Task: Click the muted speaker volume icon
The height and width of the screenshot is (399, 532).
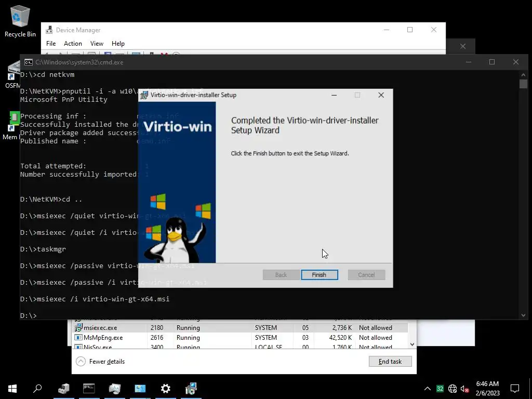Action: (x=464, y=389)
